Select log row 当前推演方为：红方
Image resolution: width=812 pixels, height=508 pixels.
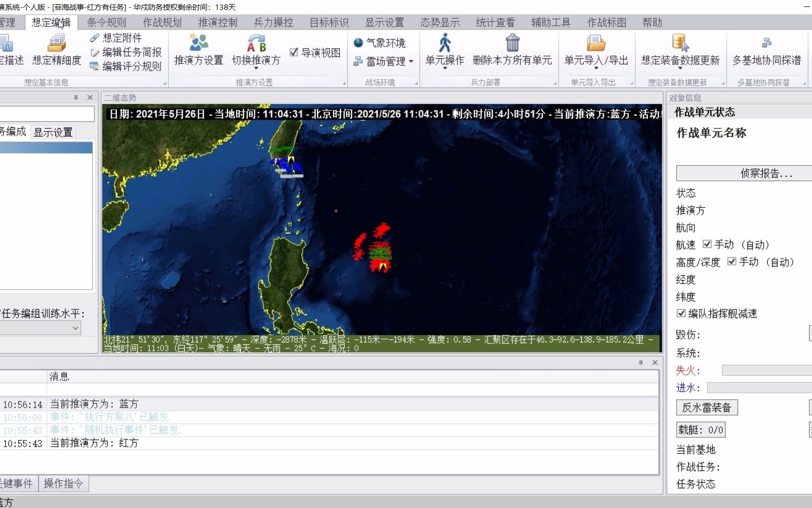[329, 443]
